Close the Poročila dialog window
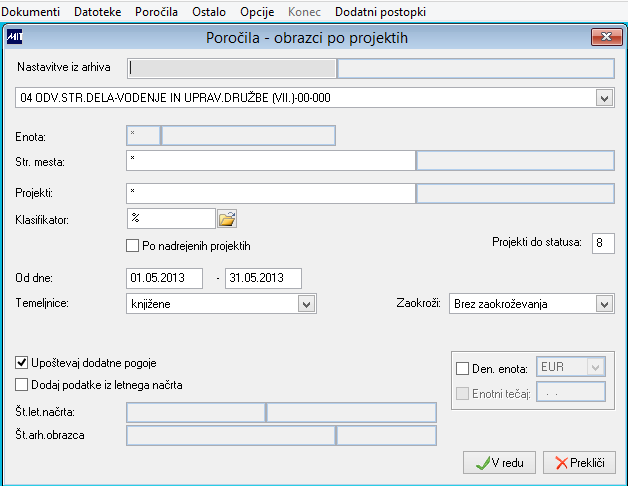628x486 pixels. point(606,37)
